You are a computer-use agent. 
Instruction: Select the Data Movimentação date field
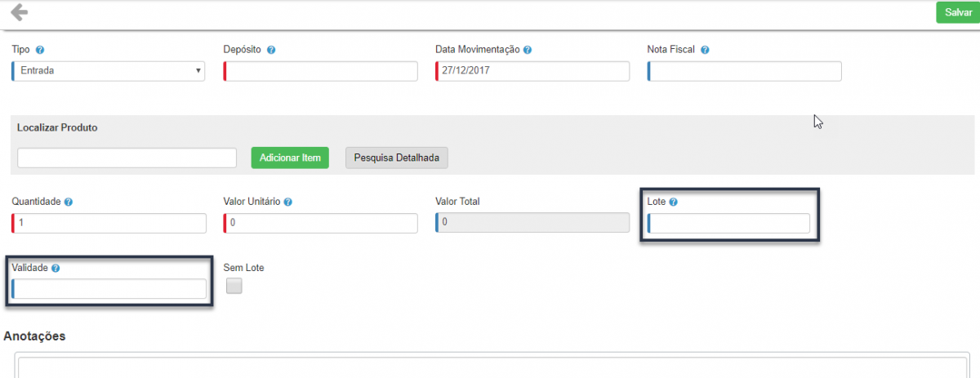point(532,71)
